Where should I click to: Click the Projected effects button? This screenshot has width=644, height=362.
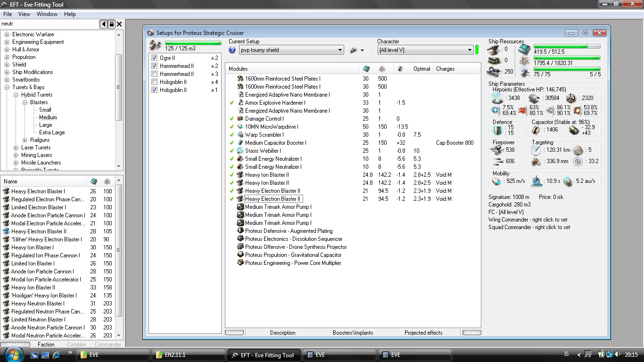(423, 333)
